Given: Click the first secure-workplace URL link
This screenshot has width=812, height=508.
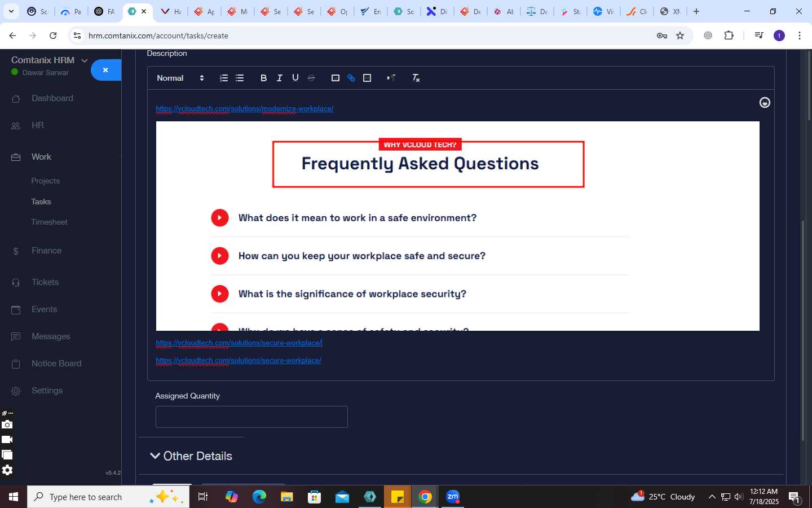Looking at the screenshot, I should pos(239,343).
